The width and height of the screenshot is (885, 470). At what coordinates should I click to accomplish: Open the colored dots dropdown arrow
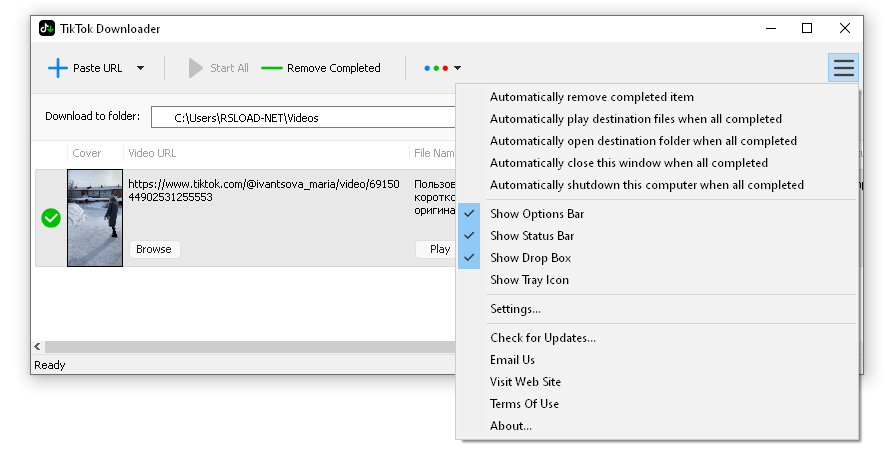coord(457,68)
